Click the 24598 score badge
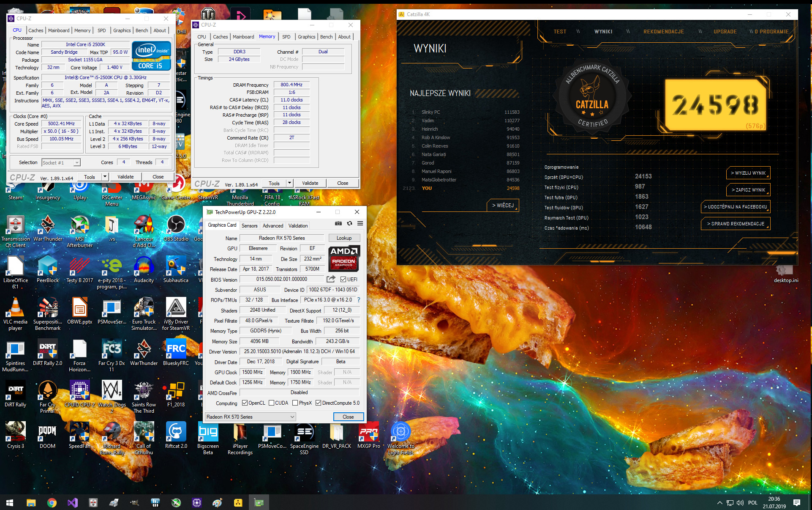This screenshot has height=510, width=812. point(716,104)
